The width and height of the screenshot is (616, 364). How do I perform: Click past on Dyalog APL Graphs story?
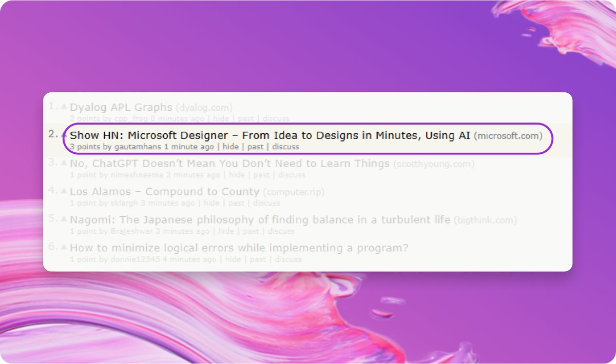tap(246, 118)
